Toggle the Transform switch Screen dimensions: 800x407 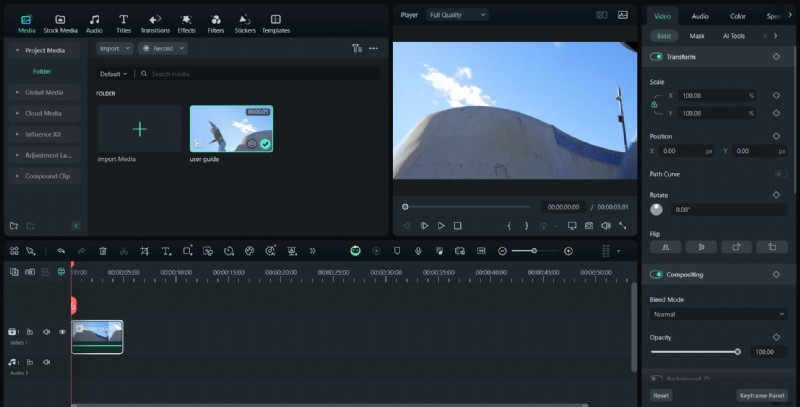click(656, 57)
